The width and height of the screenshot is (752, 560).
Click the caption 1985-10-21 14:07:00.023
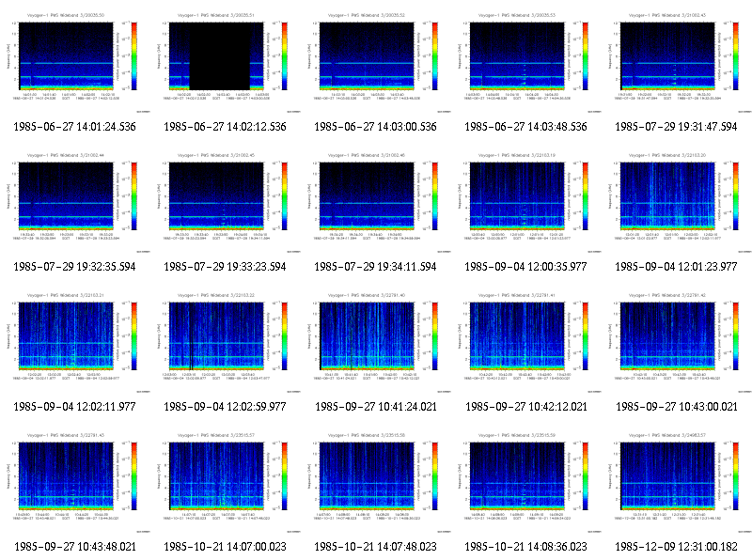(225, 547)
